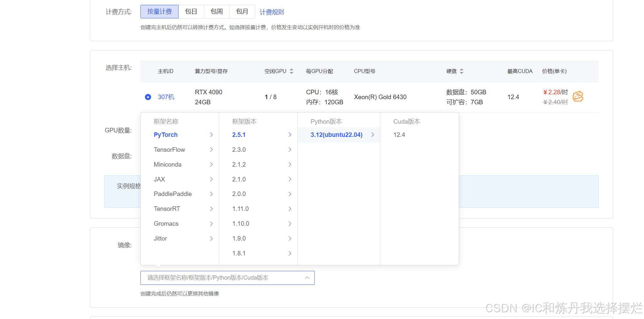The width and height of the screenshot is (644, 319).
Task: Choose weekly billing option 包周
Action: click(217, 12)
